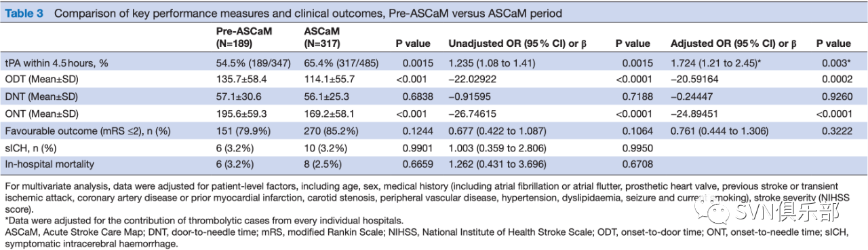868x250 pixels.
Task: Click the DNT (Mean±SD) row label
Action: pyautogui.click(x=41, y=96)
